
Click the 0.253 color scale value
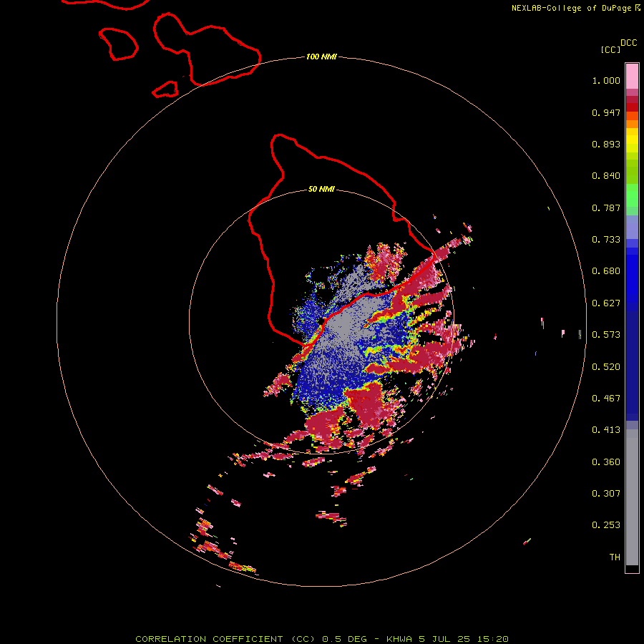606,525
